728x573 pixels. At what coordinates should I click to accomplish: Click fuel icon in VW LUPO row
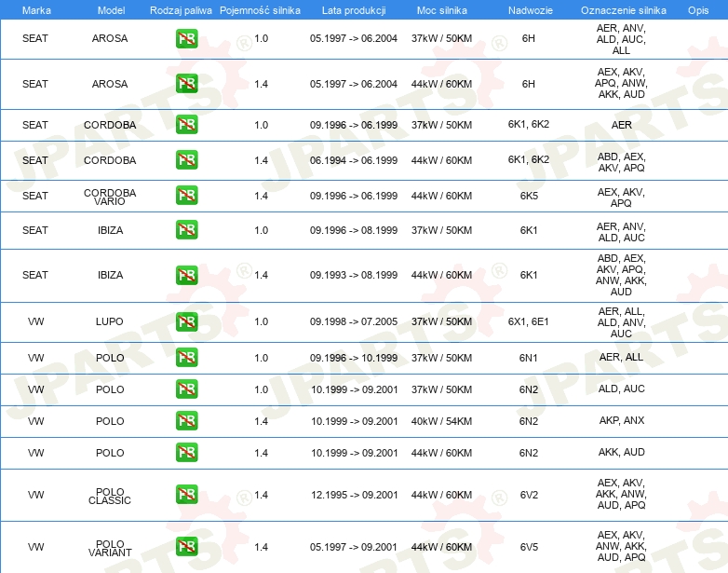pyautogui.click(x=186, y=321)
